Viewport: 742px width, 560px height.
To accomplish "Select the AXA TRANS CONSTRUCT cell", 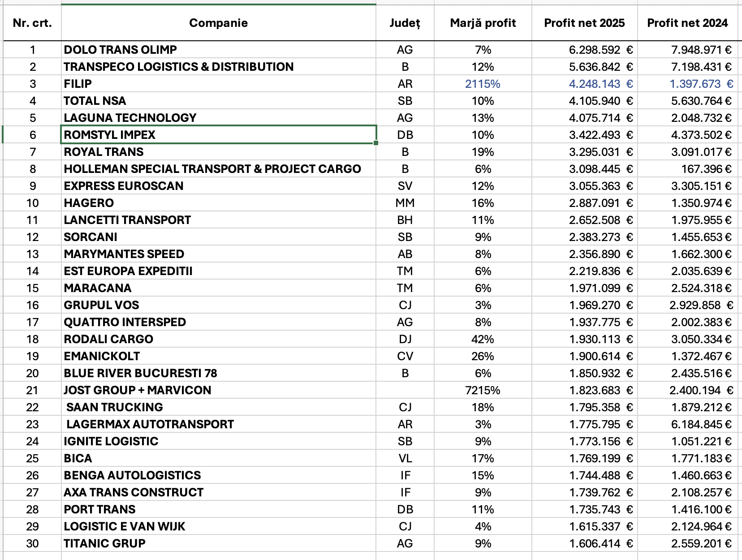I will point(219,492).
